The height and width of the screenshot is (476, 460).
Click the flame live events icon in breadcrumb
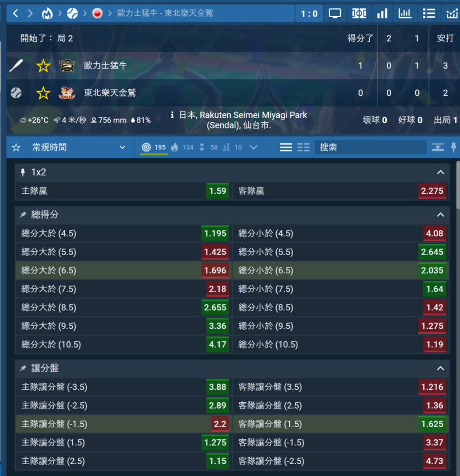[47, 13]
